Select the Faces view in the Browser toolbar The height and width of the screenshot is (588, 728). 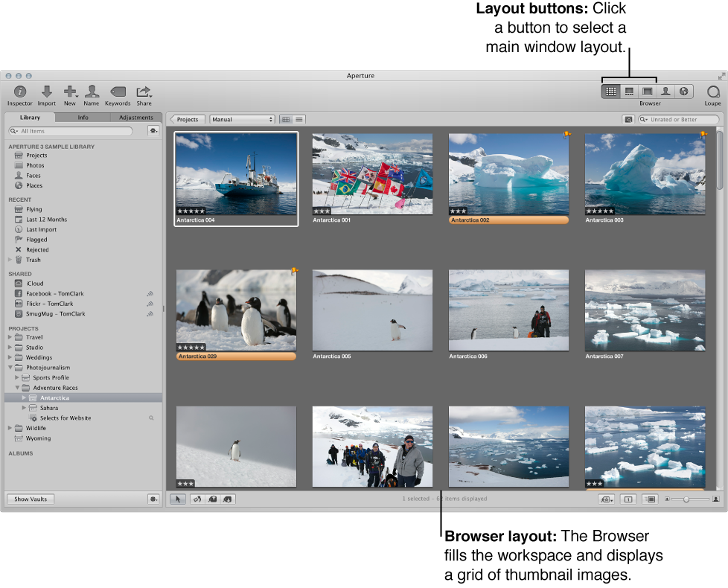665,91
